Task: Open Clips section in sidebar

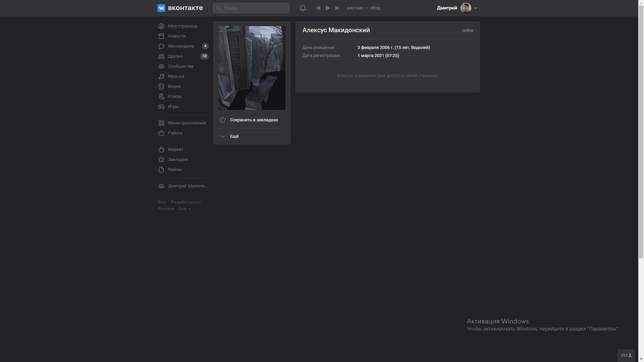Action: (175, 97)
